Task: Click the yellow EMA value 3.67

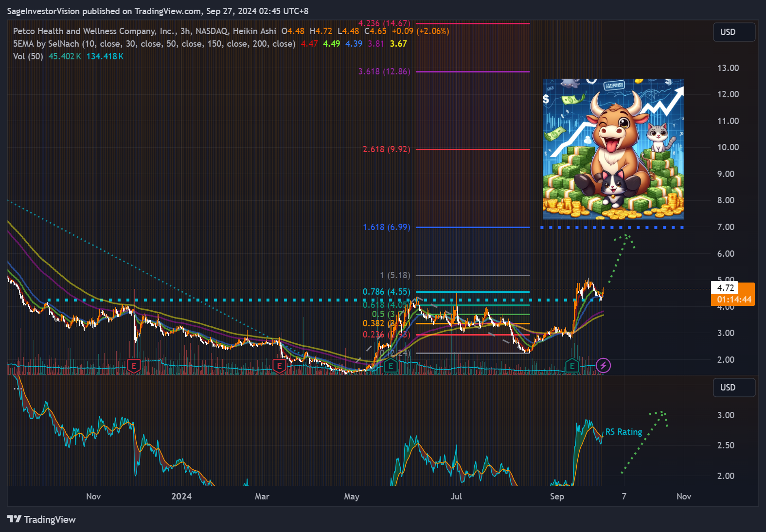Action: pos(398,44)
